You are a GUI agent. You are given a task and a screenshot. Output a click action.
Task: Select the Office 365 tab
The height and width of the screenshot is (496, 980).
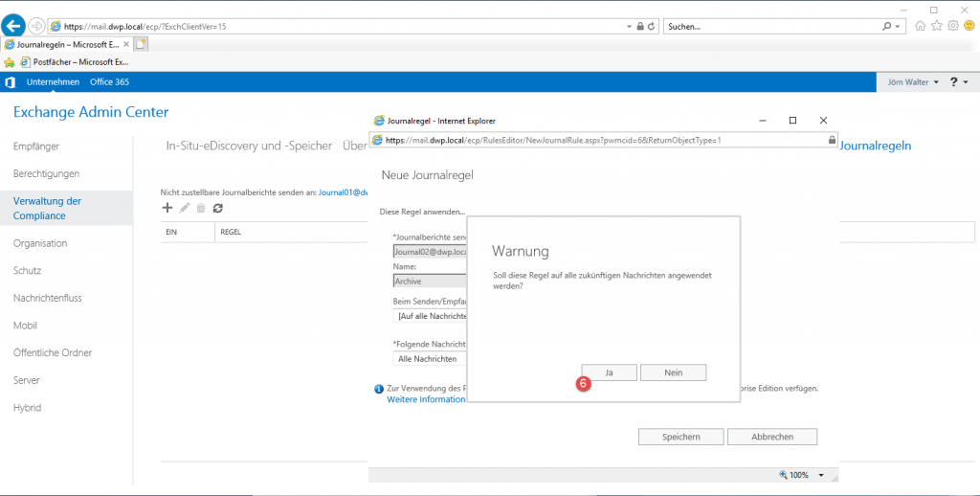tap(109, 82)
